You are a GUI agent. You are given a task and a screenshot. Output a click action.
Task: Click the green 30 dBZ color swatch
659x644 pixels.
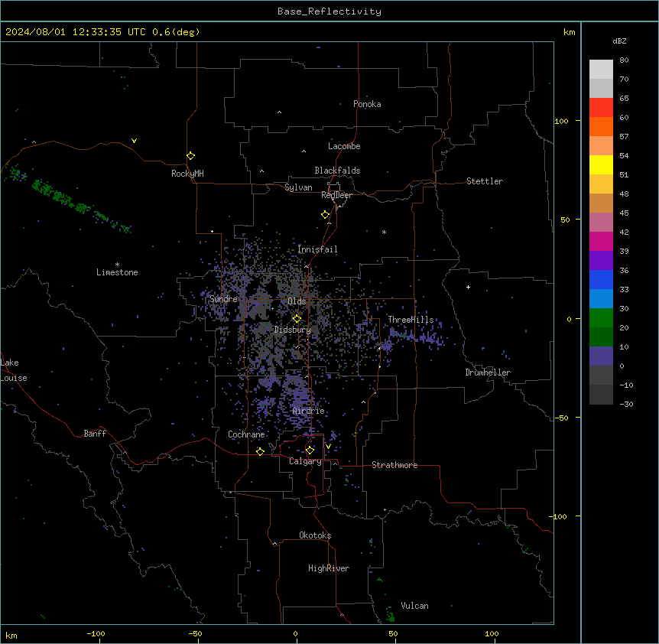(x=601, y=318)
